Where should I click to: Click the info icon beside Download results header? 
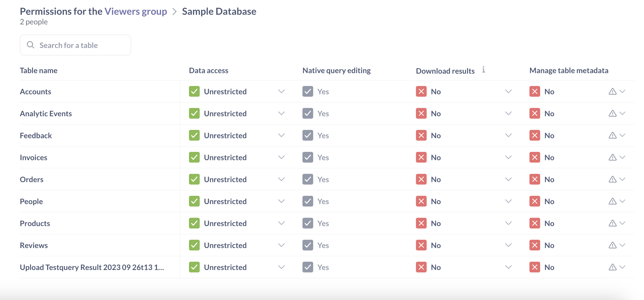tap(484, 70)
